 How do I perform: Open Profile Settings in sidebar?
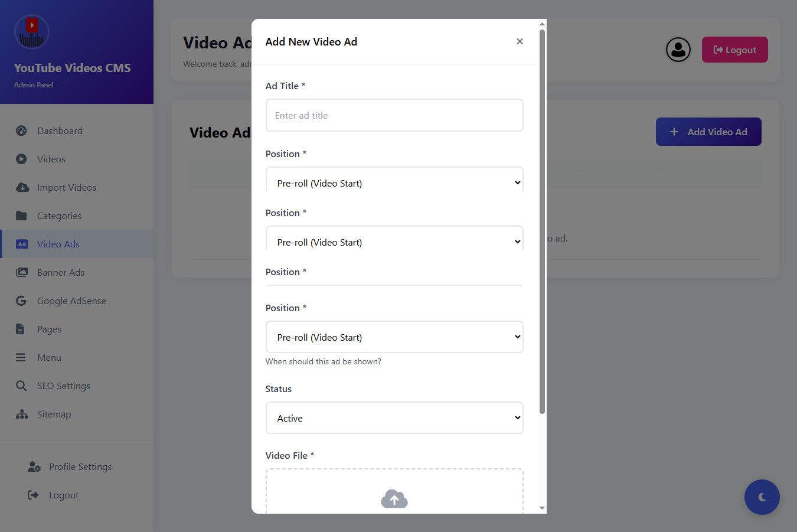(x=80, y=466)
